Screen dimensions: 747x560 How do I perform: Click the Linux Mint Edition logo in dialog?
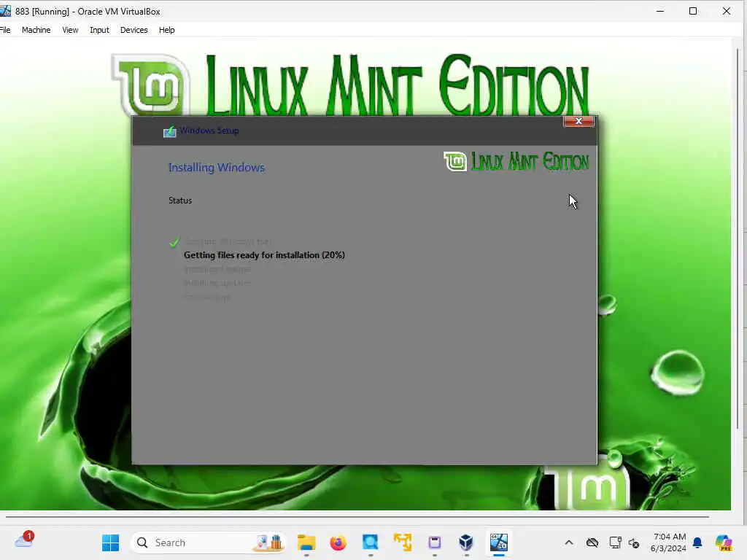[516, 162]
